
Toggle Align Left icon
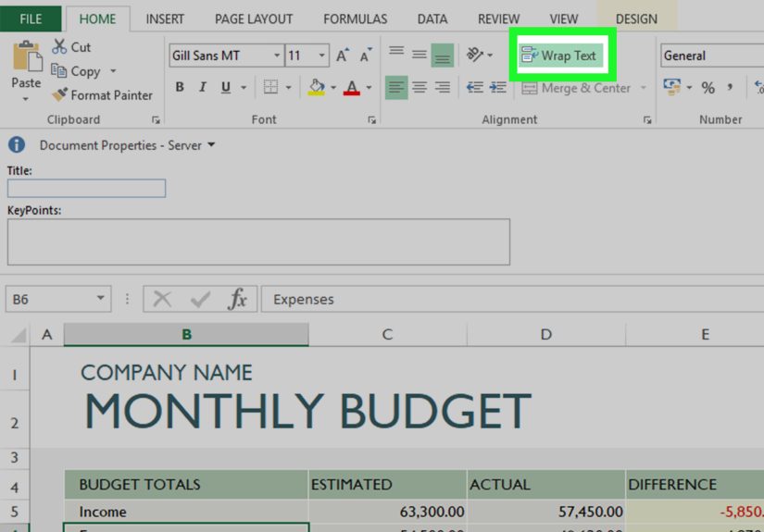[396, 88]
